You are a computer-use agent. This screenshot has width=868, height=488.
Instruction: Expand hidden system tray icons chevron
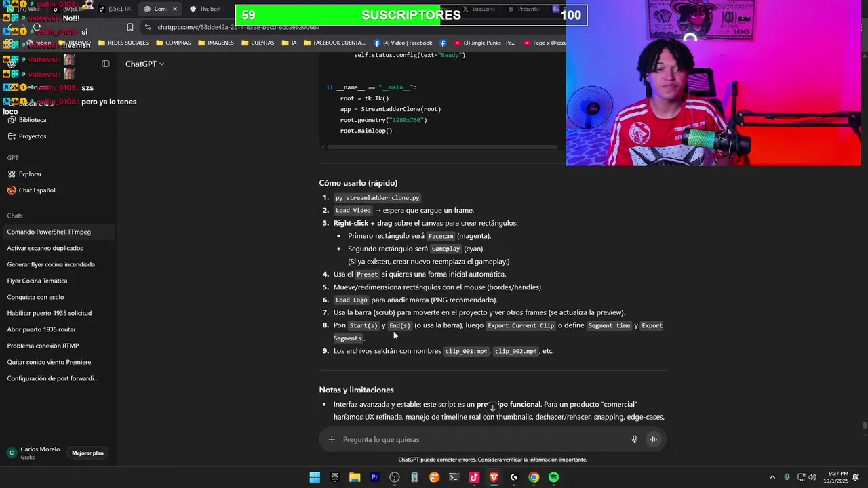772,477
